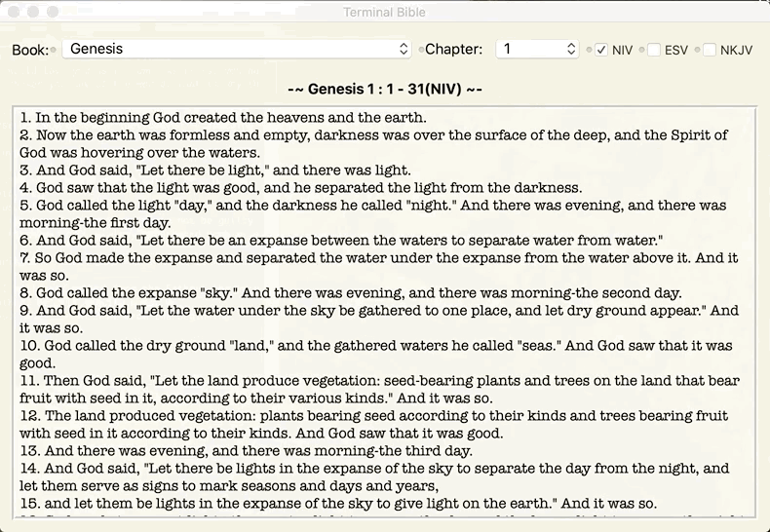Click the Chapter: label
Image resolution: width=770 pixels, height=532 pixels.
pyautogui.click(x=453, y=49)
